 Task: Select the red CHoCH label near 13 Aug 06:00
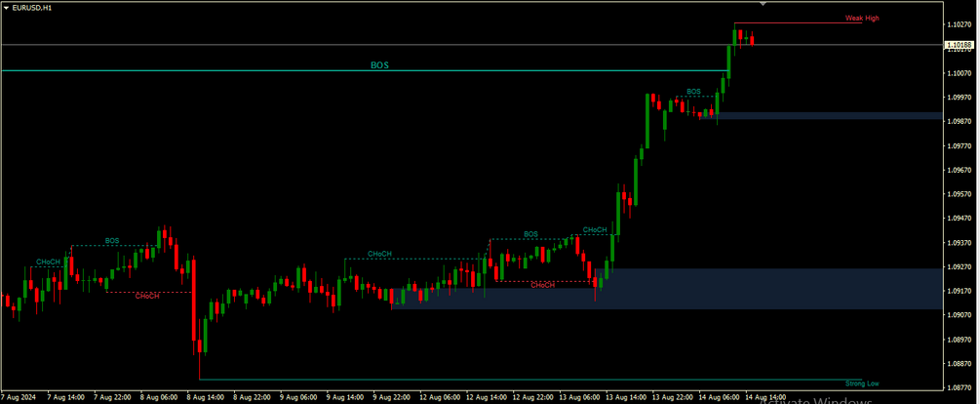(x=542, y=285)
